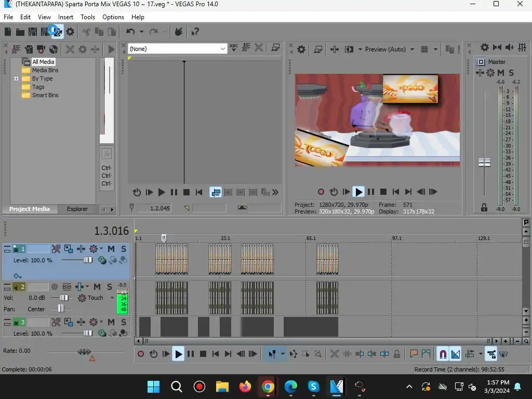Click the Trimmer timecode field 1.2.045
Screen dimensions: 532x399
[x=154, y=208]
